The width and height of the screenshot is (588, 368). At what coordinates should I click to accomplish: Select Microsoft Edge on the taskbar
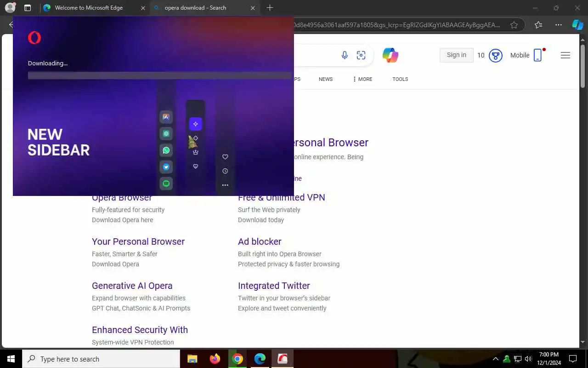260,359
